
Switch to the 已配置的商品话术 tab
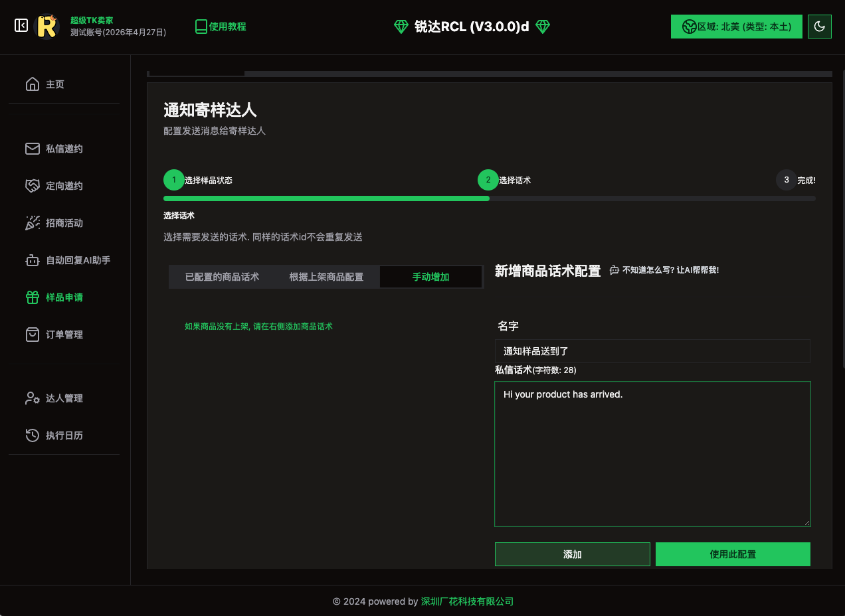coord(222,277)
